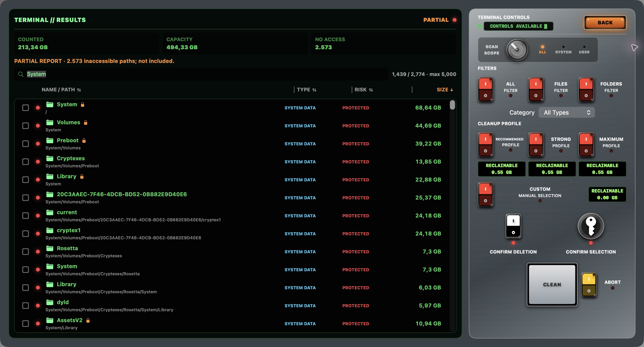Toggle the ALL FILTER rocker switch
Screen dimensions: 644x347
click(x=485, y=89)
